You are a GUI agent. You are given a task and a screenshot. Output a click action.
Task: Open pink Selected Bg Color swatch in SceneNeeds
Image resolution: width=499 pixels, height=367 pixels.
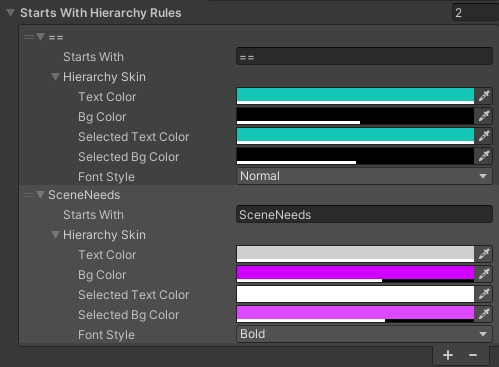click(x=355, y=314)
